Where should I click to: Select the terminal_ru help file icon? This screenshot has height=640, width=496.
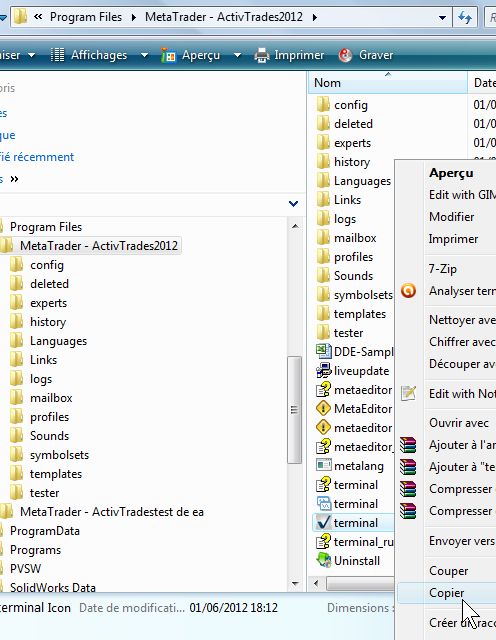[323, 542]
